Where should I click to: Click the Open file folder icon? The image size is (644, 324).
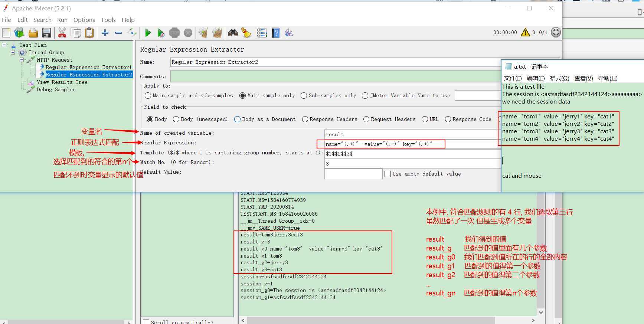coord(33,33)
